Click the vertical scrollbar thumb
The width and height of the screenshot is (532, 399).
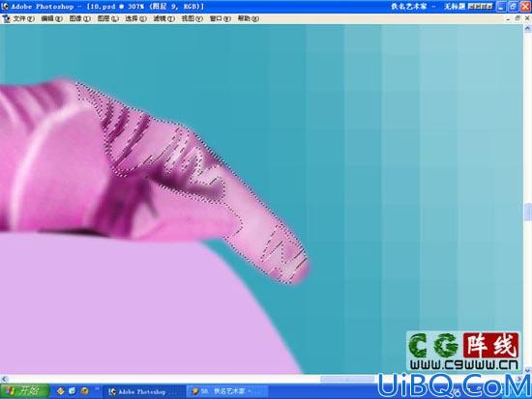(527, 212)
